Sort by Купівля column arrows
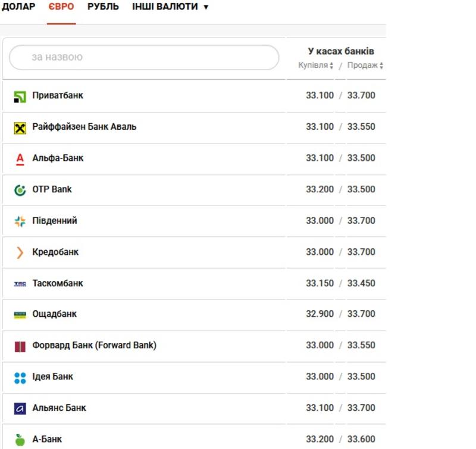Viewport: 476px width, 449px height. coord(331,66)
